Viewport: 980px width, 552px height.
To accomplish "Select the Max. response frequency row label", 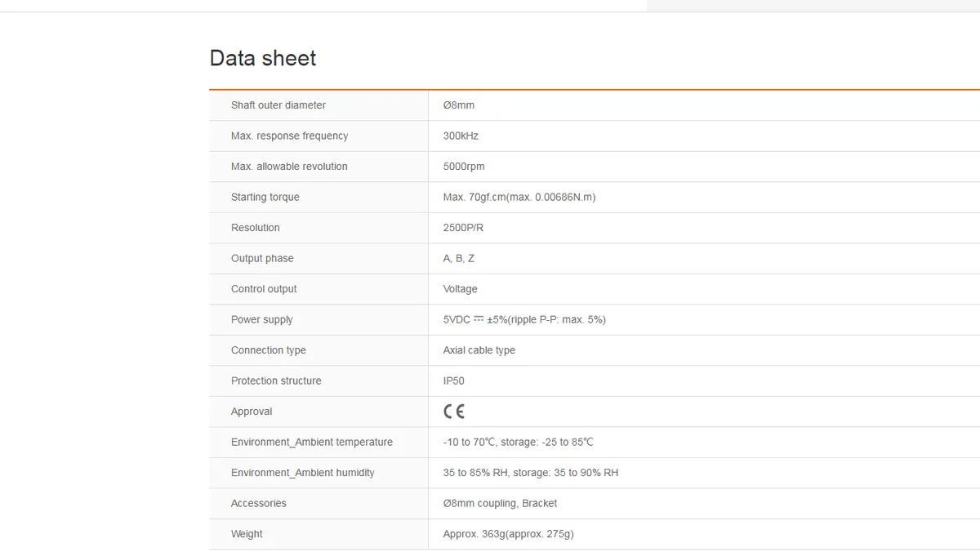I will [x=290, y=136].
